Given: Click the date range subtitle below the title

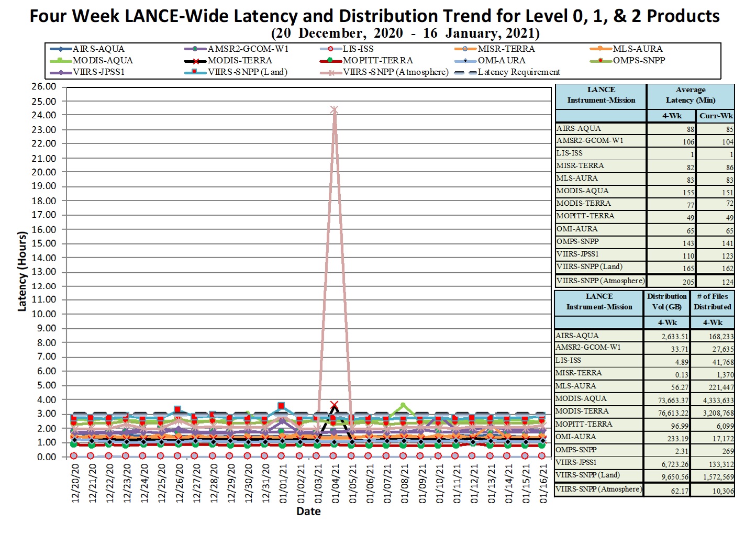Looking at the screenshot, I should point(406,34).
